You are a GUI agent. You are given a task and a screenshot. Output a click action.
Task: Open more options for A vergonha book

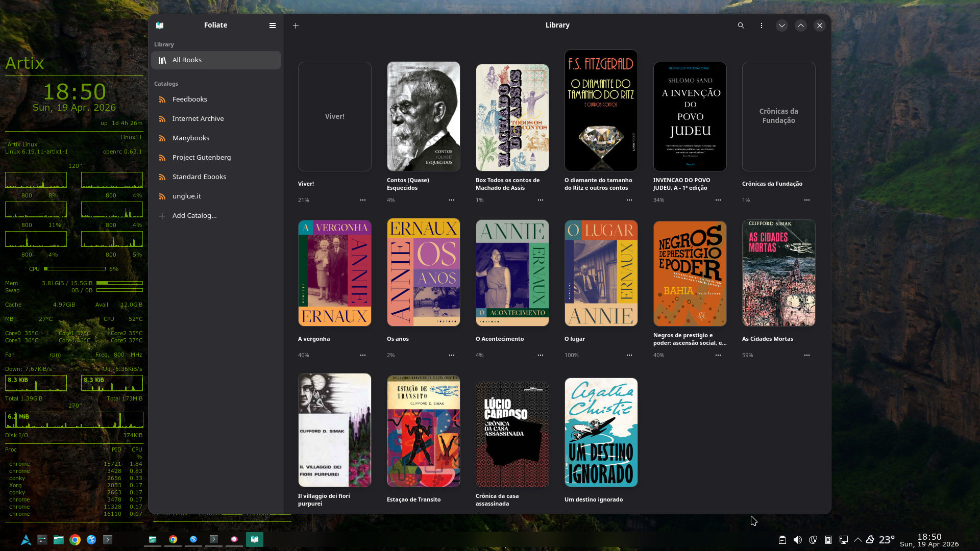tap(362, 355)
